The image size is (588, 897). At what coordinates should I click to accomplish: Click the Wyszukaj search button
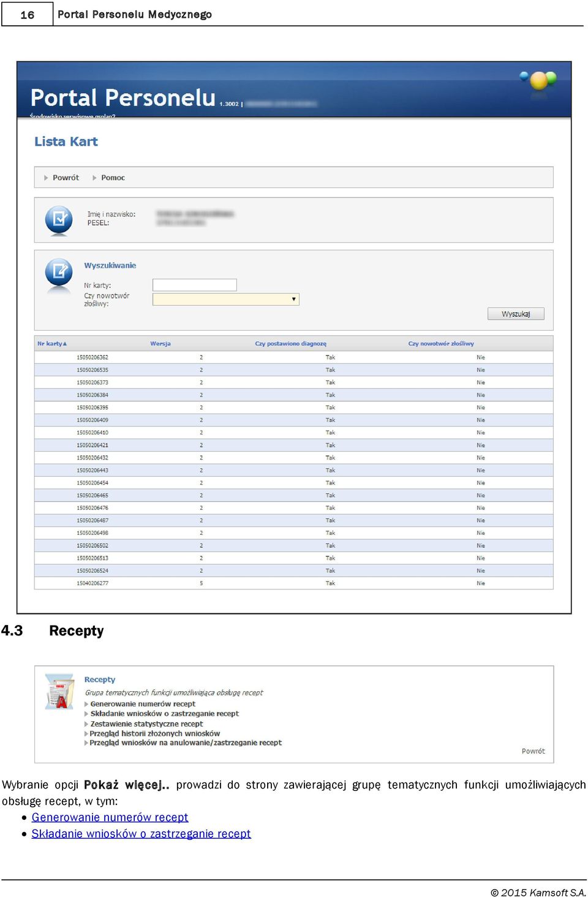(x=516, y=314)
